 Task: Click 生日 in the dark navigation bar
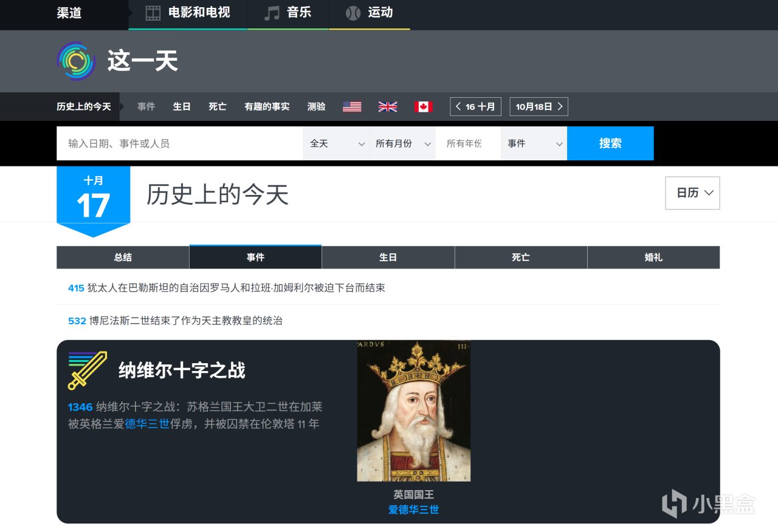point(182,107)
